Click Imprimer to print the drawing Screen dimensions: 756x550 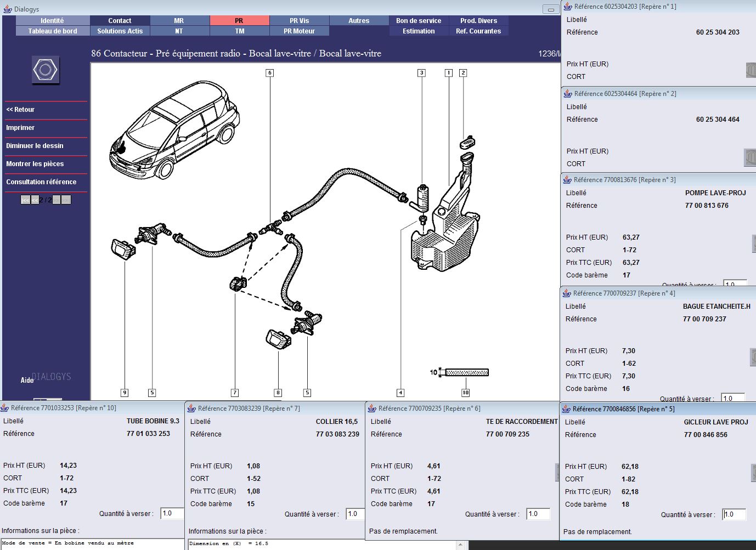tap(20, 128)
